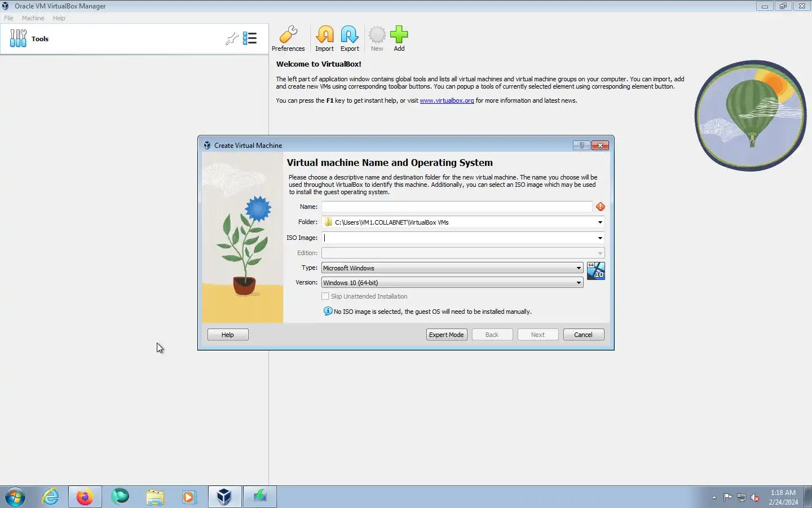Expand the Folder dropdown arrow

(600, 222)
